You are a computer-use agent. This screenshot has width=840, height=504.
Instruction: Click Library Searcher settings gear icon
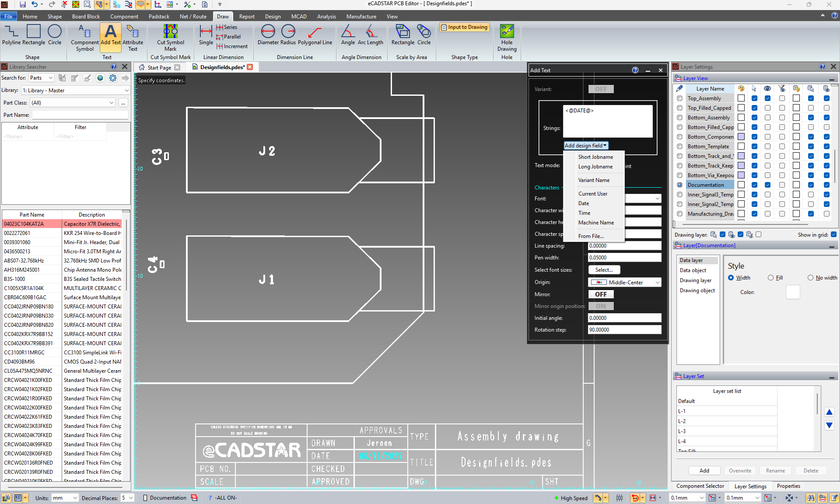click(113, 78)
